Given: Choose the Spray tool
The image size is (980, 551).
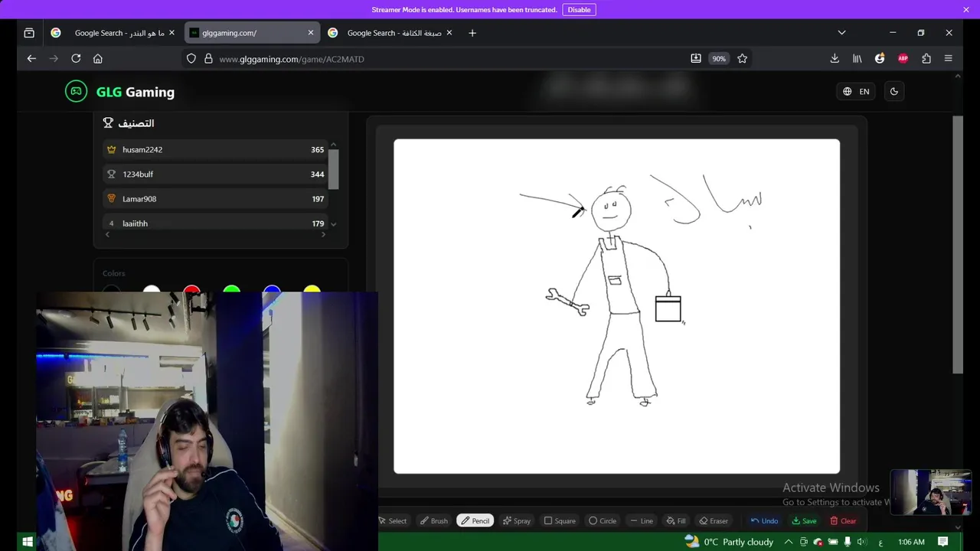Looking at the screenshot, I should 517,521.
